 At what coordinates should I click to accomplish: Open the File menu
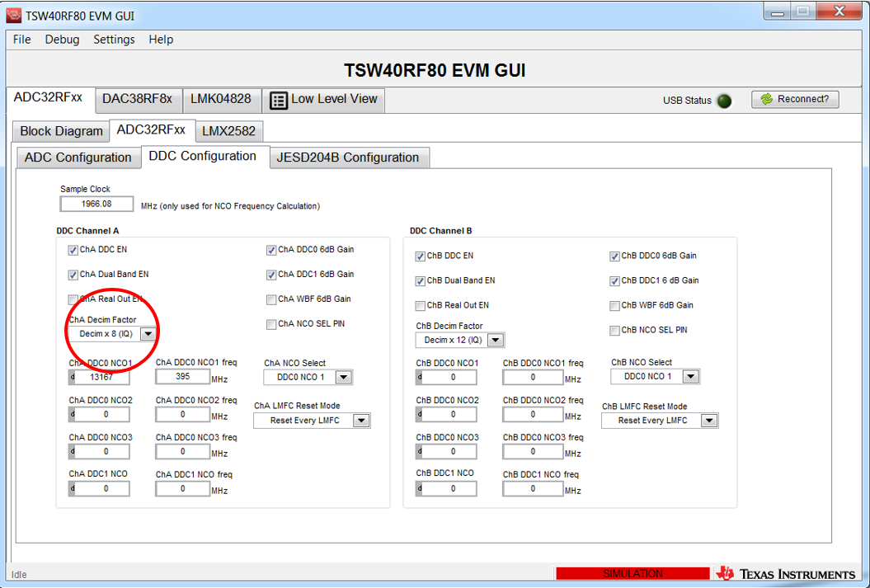(x=21, y=40)
